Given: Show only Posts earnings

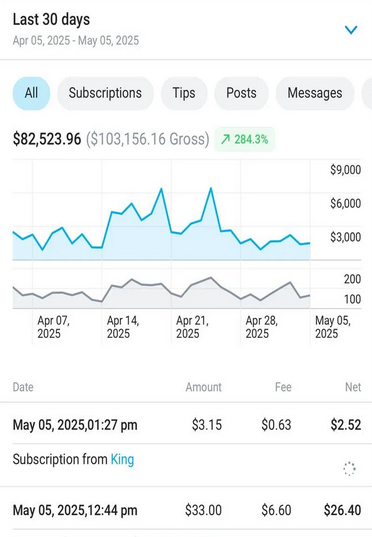Looking at the screenshot, I should tap(241, 93).
